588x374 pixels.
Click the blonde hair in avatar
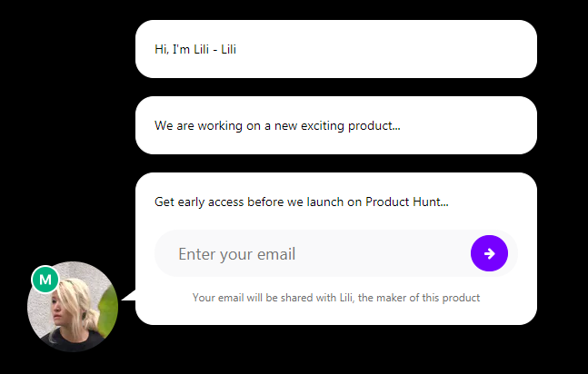tap(77, 298)
